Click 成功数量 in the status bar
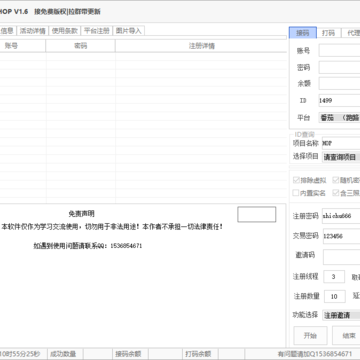Screen dimensions: 360x360 click(x=63, y=354)
